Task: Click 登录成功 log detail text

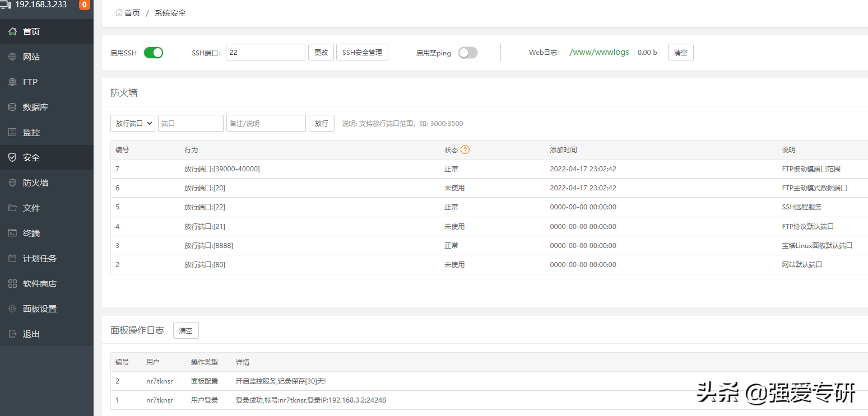Action: [x=310, y=400]
